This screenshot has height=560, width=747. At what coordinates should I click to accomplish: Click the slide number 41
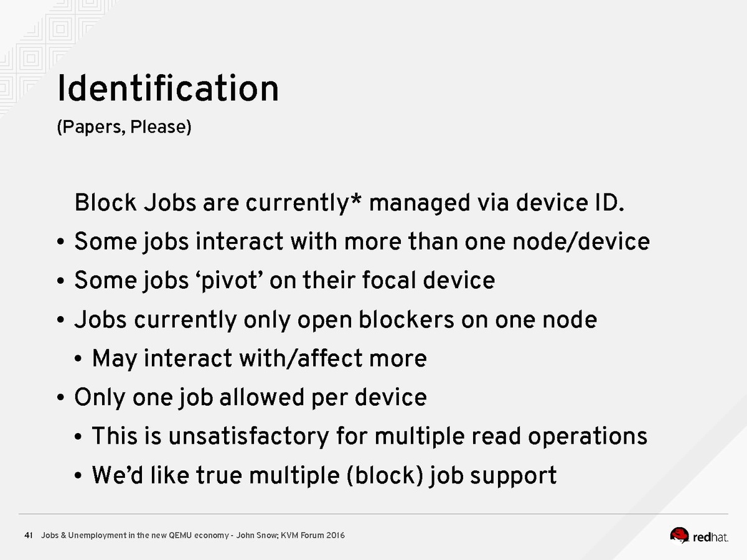click(x=28, y=535)
